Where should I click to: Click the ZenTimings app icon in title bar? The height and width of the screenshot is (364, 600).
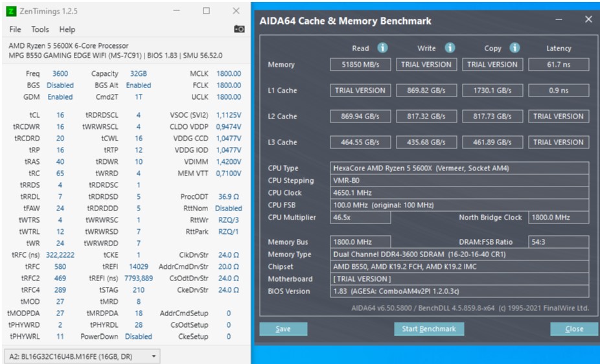point(12,11)
